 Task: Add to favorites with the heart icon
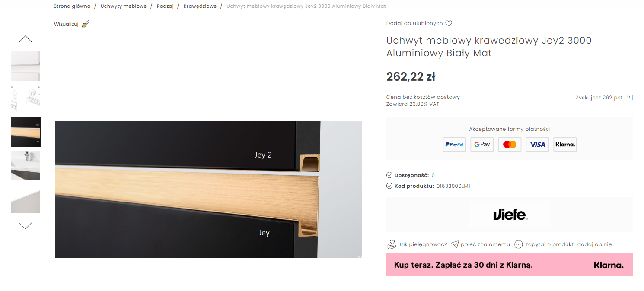click(449, 23)
